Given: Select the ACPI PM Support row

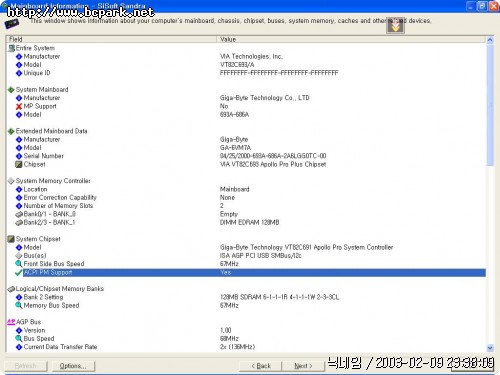Looking at the screenshot, I should click(254, 273).
